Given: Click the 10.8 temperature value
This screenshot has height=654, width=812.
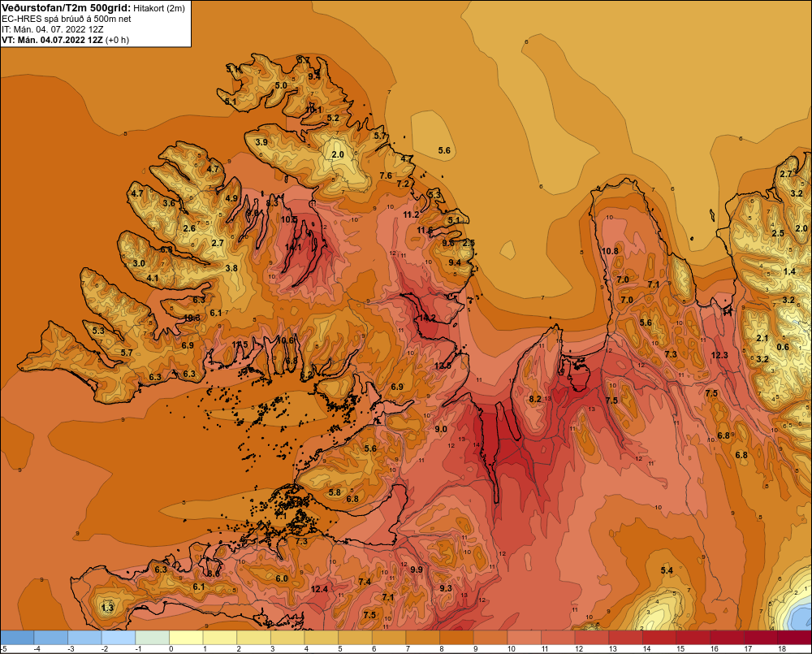Looking at the screenshot, I should tap(610, 251).
